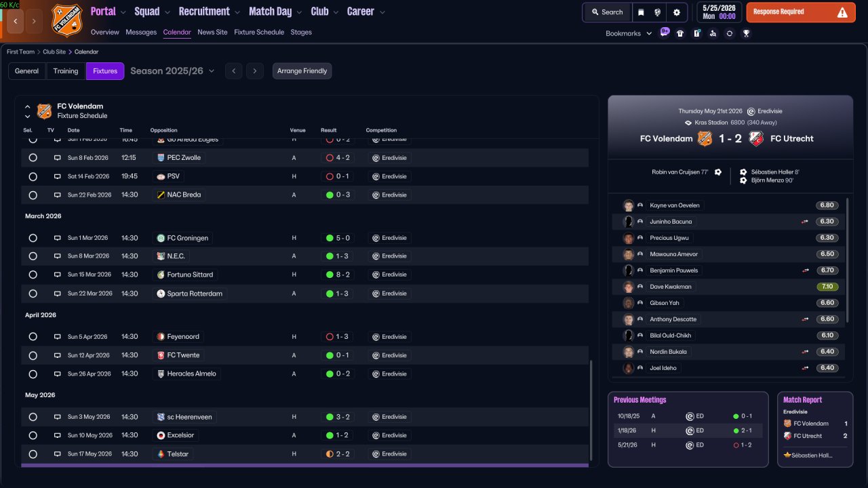
Task: Select the Telstar fixture radio button
Action: (x=33, y=454)
